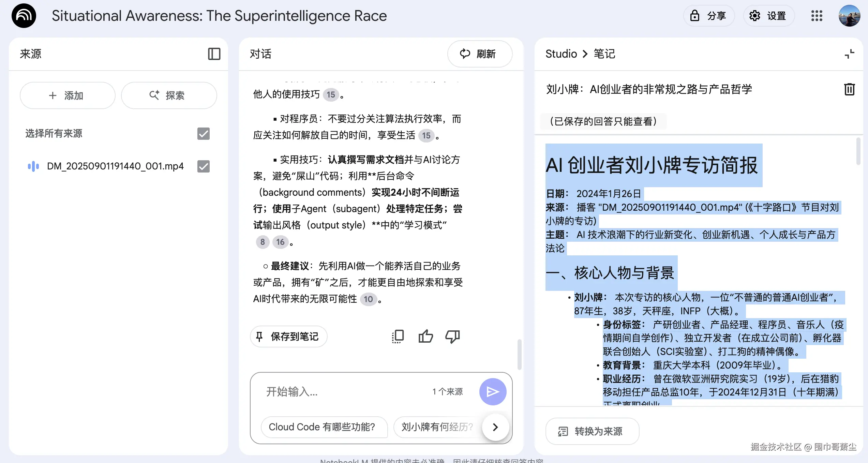Click the 探索 sources button
Image resolution: width=868 pixels, height=463 pixels.
[x=169, y=95]
